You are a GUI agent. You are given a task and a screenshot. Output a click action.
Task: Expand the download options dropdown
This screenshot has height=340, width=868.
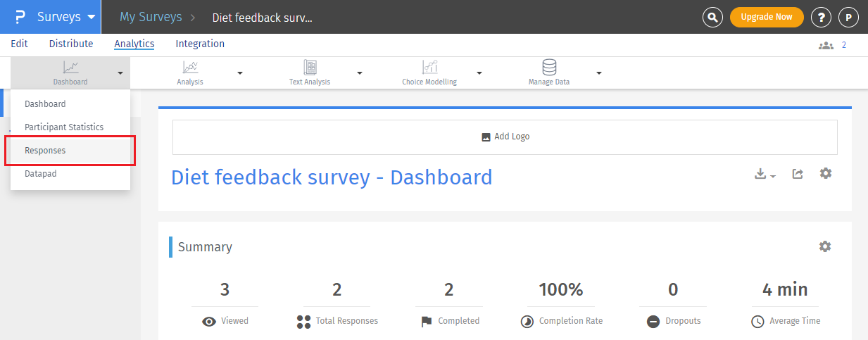765,174
